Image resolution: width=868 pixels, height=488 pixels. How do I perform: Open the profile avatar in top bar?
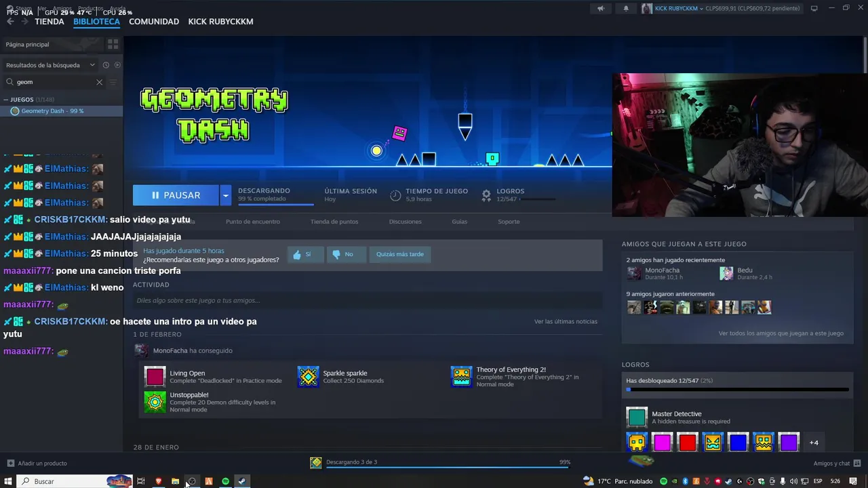pos(647,8)
